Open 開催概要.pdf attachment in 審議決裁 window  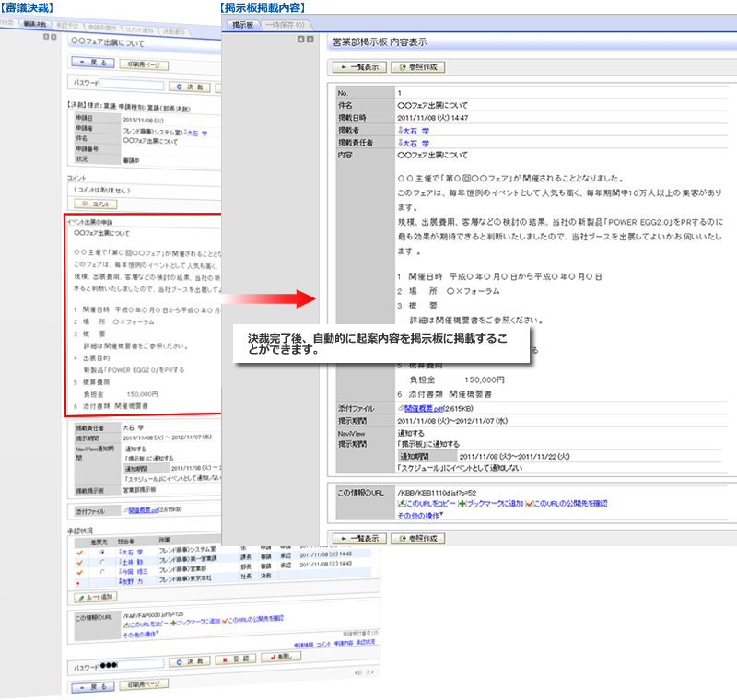(144, 510)
